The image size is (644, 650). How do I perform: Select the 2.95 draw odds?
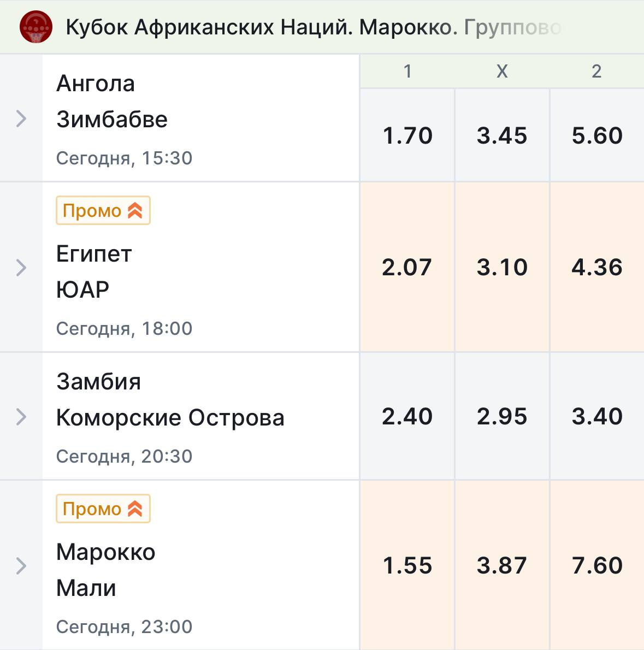[502, 417]
